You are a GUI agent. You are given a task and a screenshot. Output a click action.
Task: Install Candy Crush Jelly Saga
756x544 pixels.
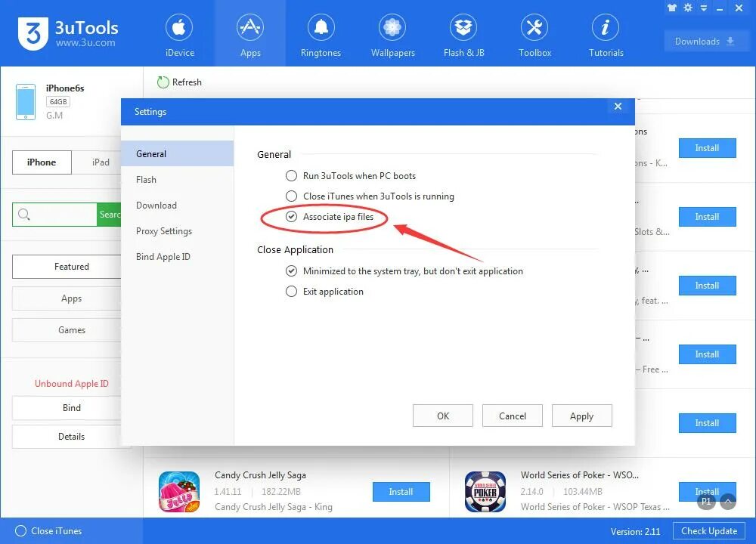point(401,491)
